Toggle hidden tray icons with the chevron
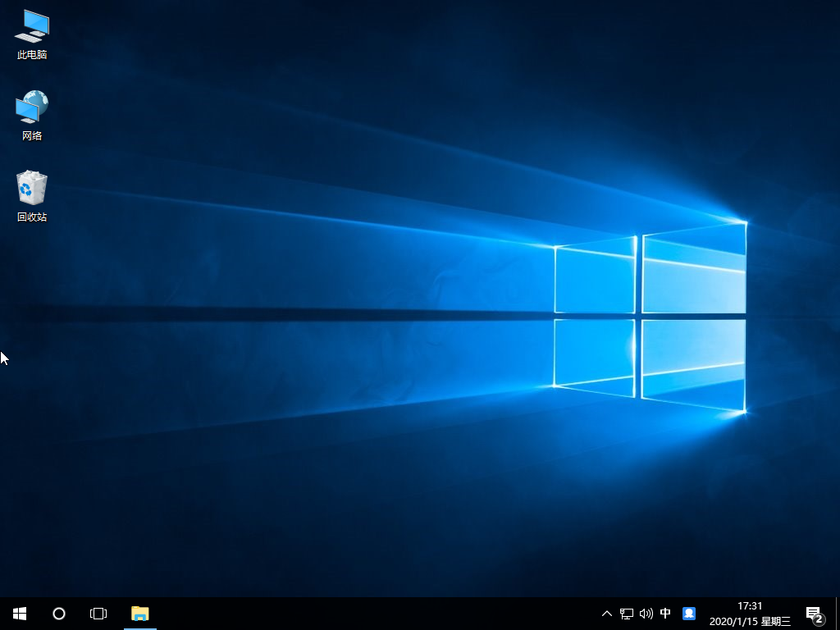 point(606,613)
